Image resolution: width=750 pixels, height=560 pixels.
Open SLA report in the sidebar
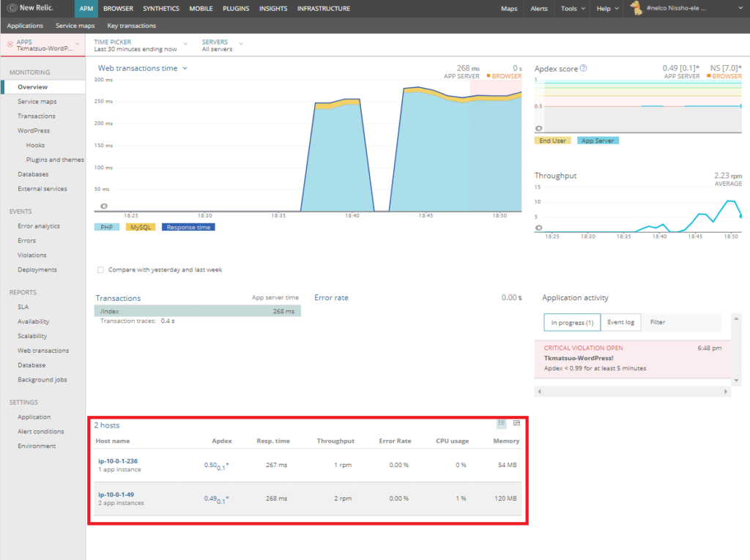click(x=23, y=307)
